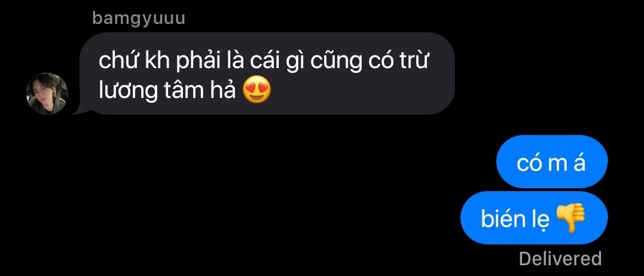
Task: Open bamgyuuu's profile picture avatar
Action: click(47, 94)
